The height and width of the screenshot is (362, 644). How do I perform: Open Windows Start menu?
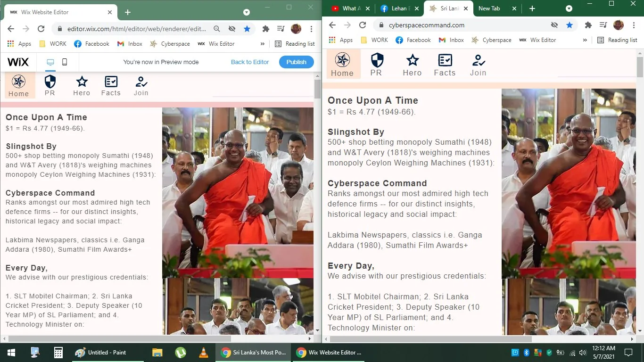click(11, 352)
